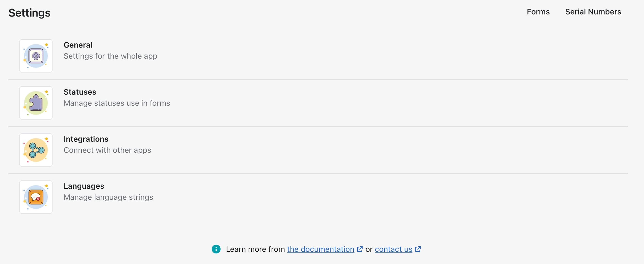Open the documentation link
644x264 pixels.
pos(320,249)
